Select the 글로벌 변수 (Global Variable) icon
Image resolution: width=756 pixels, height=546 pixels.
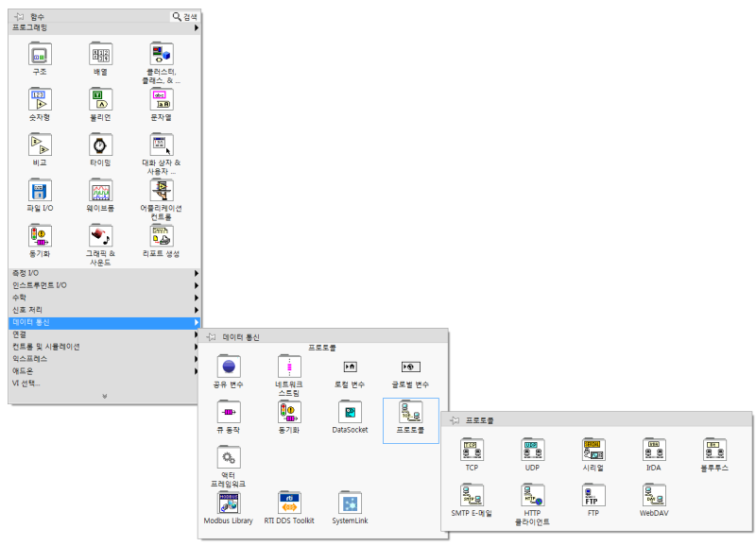(411, 367)
